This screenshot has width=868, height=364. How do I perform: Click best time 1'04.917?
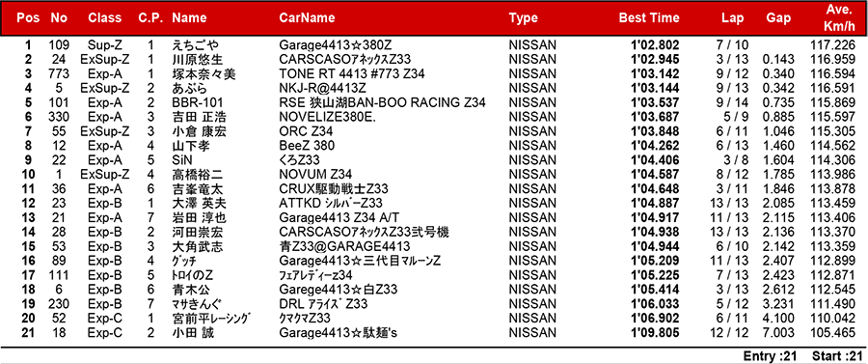point(655,218)
